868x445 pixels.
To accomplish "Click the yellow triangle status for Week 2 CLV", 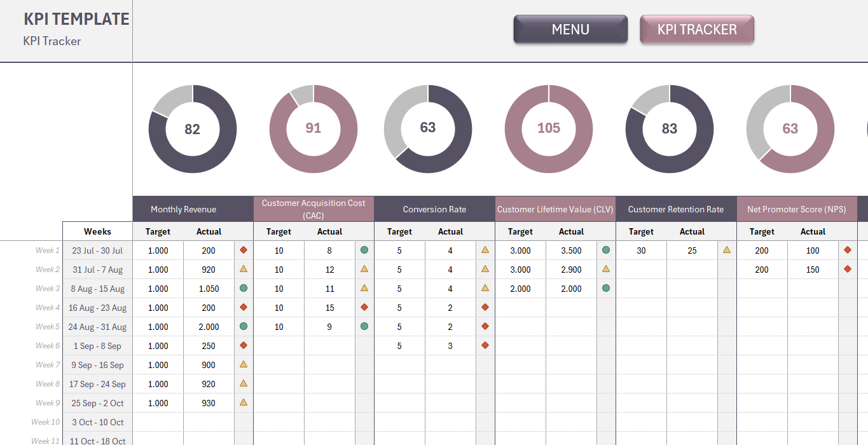I will coord(605,270).
